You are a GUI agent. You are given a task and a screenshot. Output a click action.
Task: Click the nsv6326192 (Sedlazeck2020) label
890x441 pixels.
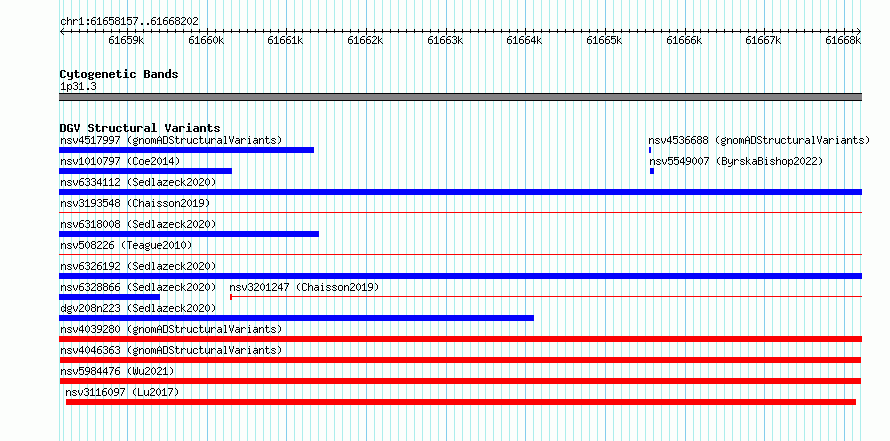coord(138,266)
